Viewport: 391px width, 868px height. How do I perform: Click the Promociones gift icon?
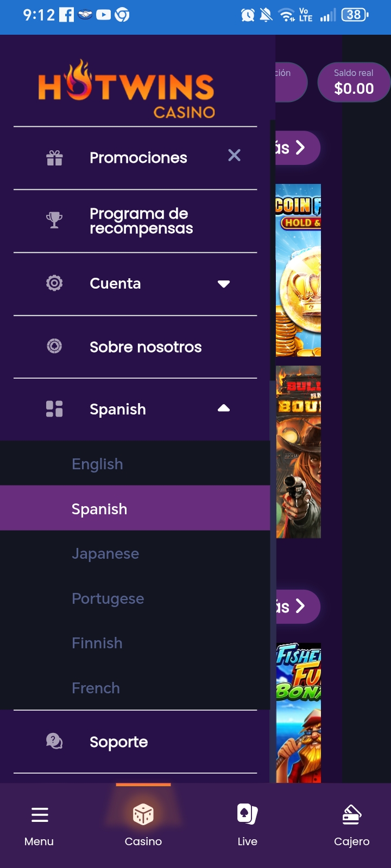pyautogui.click(x=54, y=158)
